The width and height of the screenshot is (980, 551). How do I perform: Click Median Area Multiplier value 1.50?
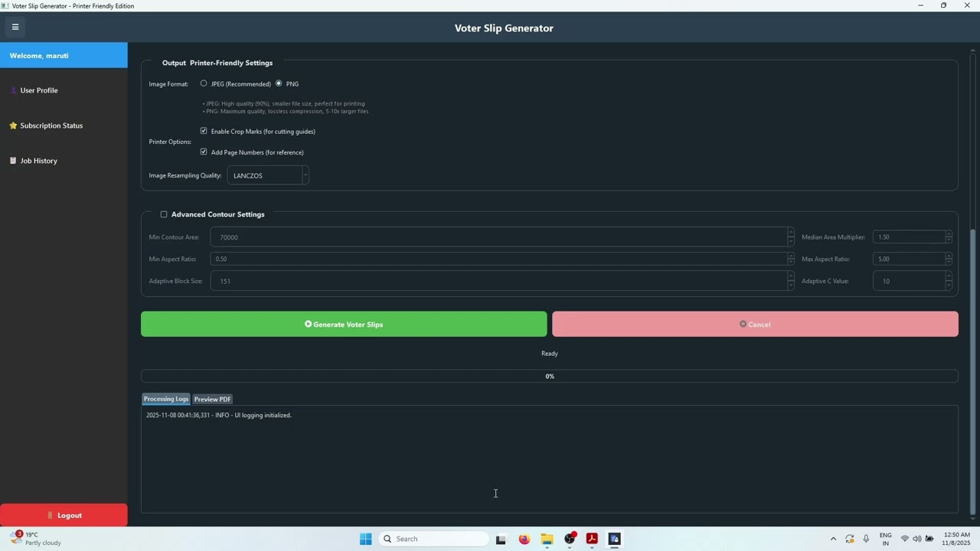click(909, 237)
